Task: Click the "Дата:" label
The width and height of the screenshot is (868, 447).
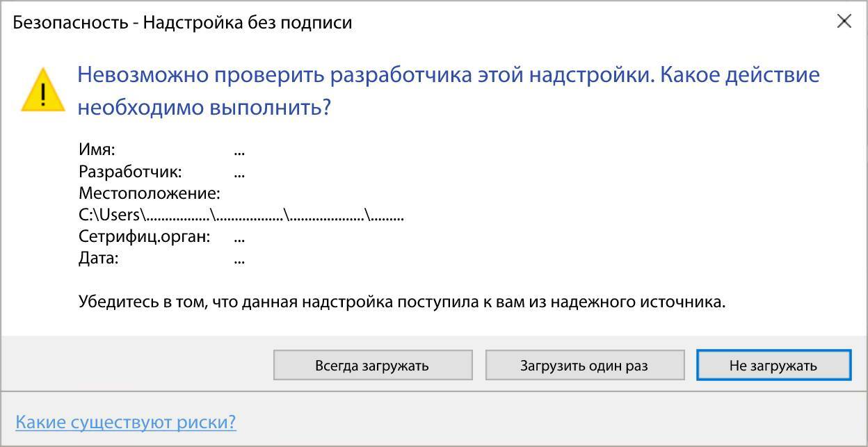Action: pos(99,258)
